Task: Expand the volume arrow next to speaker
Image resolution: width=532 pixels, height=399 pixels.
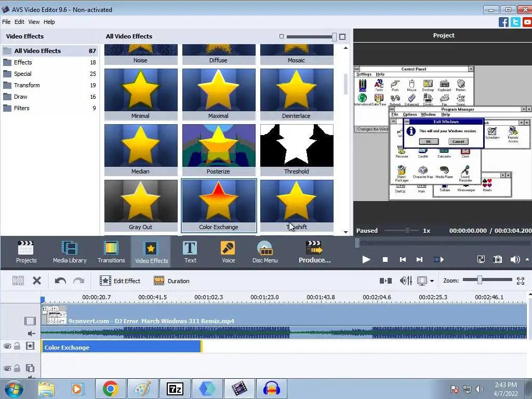Action: 527,260
